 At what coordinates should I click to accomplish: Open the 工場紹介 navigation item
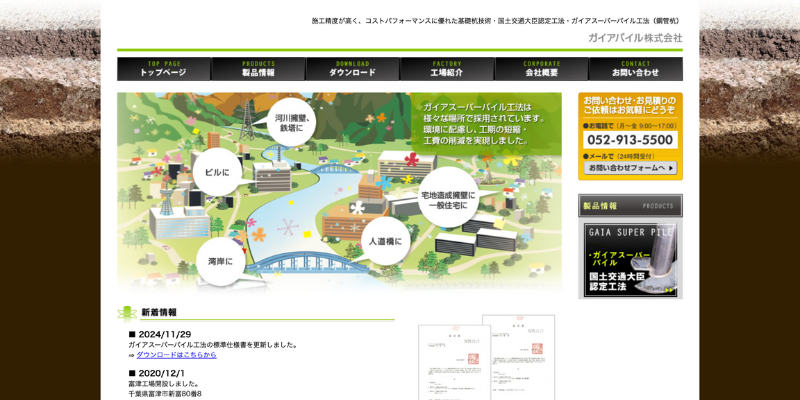tap(446, 69)
